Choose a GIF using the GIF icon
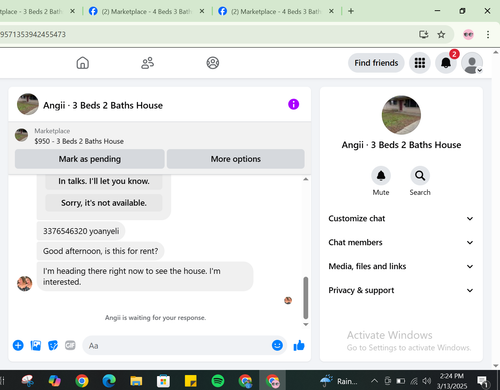 click(70, 345)
